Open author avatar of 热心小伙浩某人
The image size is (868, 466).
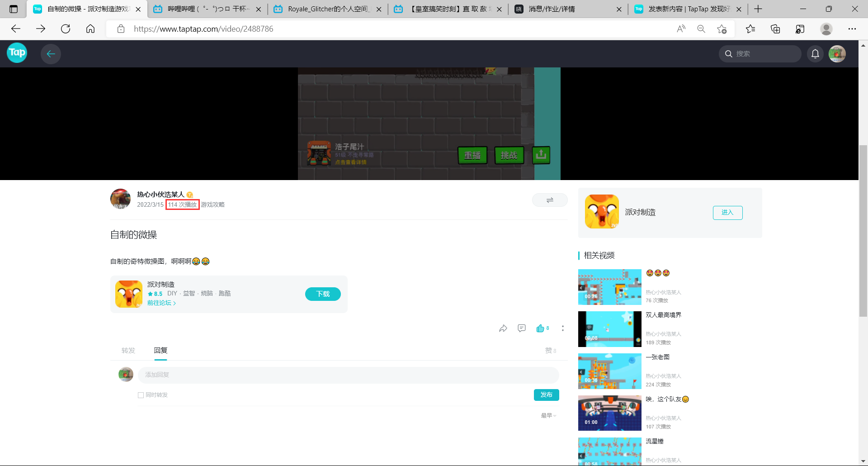coord(120,199)
